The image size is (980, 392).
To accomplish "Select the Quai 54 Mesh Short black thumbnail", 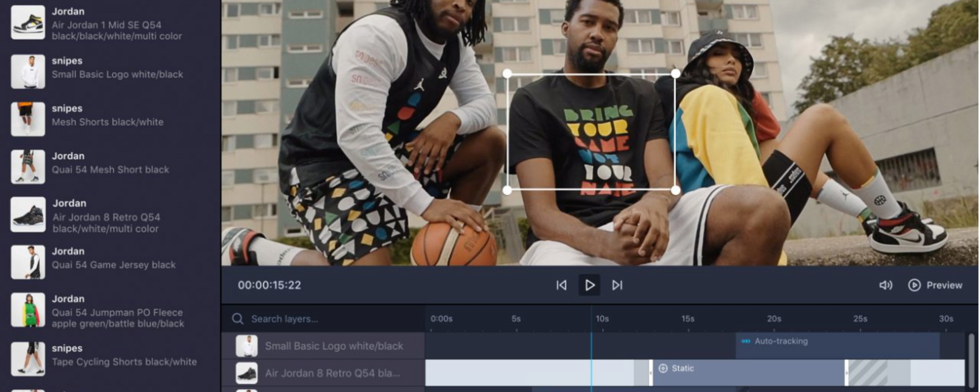I will coord(28,167).
